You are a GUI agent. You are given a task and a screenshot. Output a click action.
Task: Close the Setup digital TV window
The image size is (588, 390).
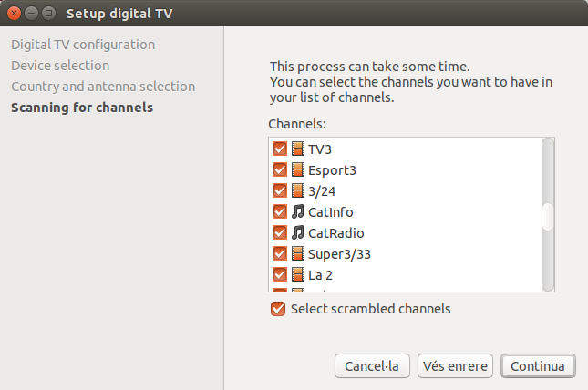(14, 14)
